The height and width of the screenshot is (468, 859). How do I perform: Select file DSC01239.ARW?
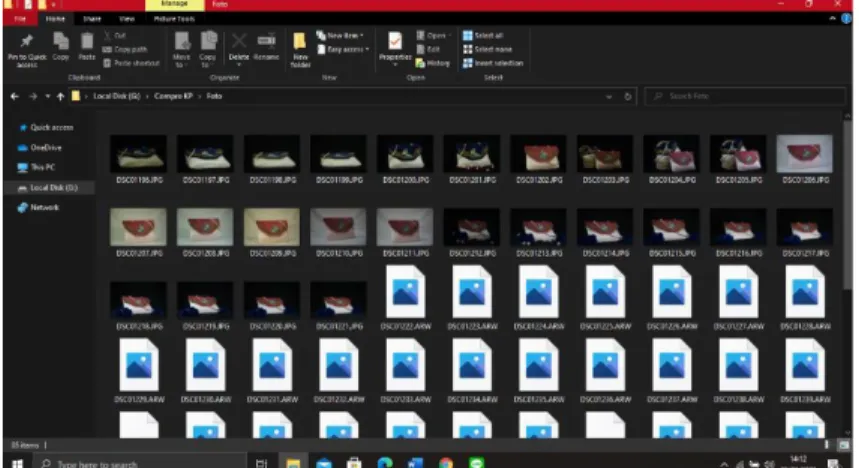tap(805, 372)
